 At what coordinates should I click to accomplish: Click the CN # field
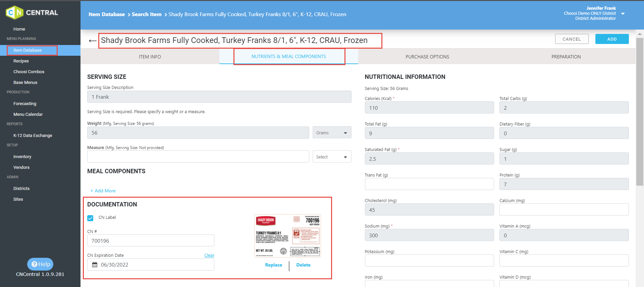click(151, 241)
